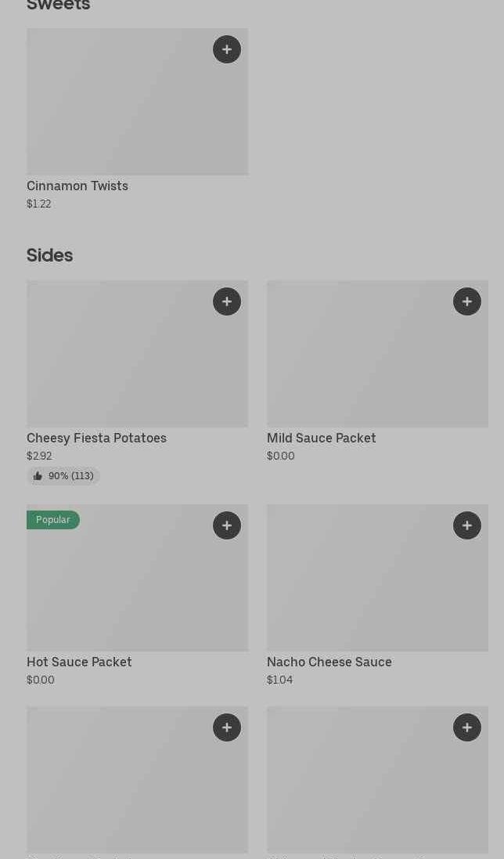Screen dimensions: 504x859
Task: Open Hot Sauce Packet item name
Action: (x=79, y=662)
